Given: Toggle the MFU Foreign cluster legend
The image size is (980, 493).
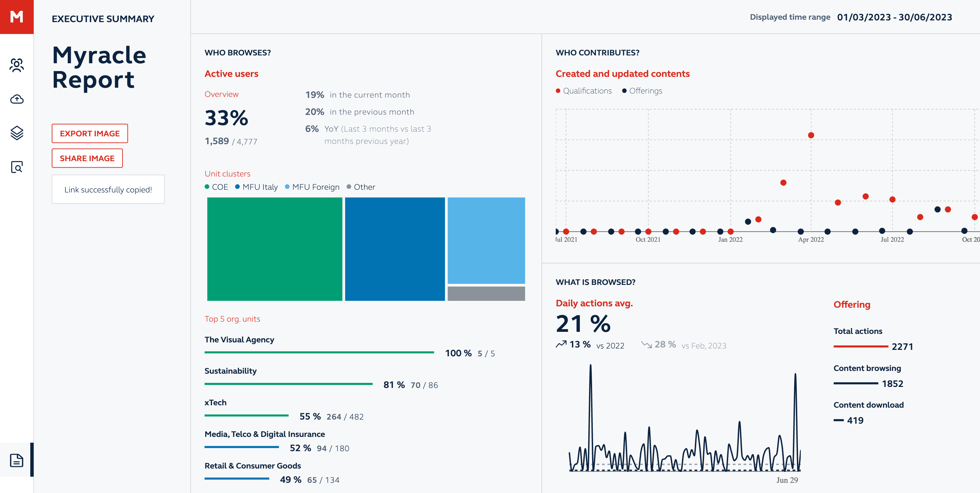Looking at the screenshot, I should coord(312,187).
